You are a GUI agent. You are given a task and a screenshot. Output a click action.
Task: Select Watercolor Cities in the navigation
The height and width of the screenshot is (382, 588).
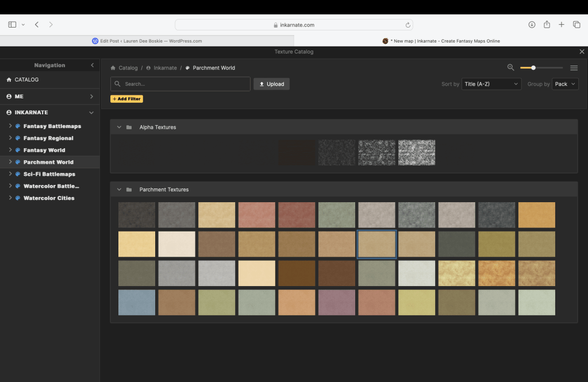[x=48, y=198]
